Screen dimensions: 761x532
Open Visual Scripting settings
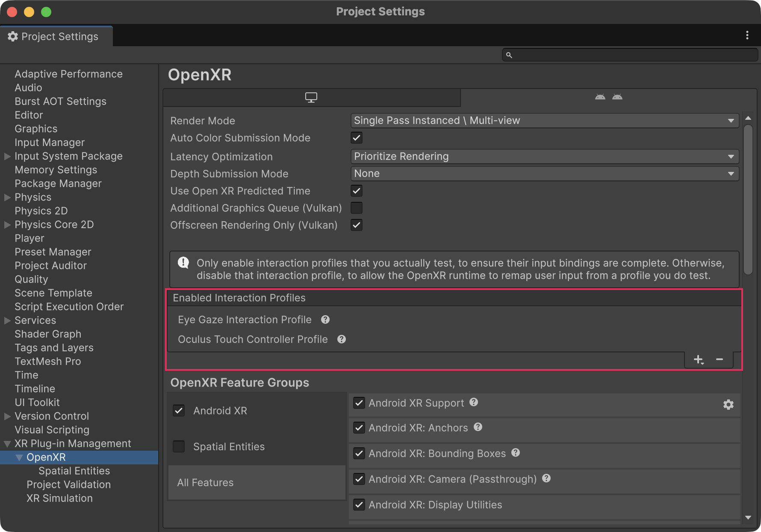(x=52, y=430)
